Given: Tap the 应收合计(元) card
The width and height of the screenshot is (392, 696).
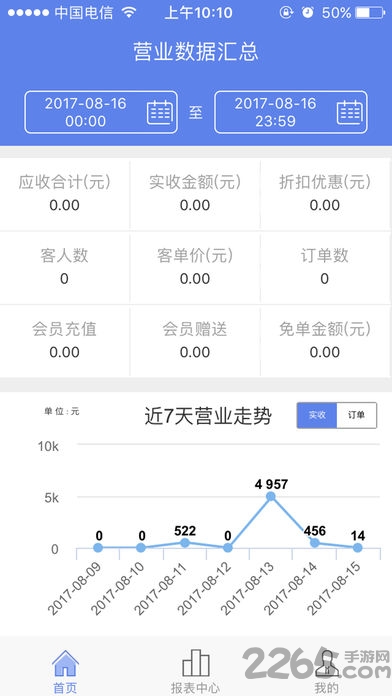Looking at the screenshot, I should 64,194.
